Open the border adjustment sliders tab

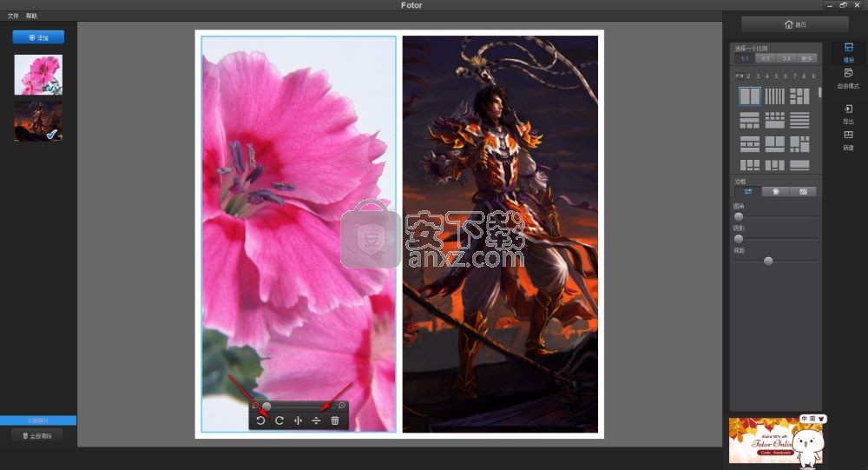tap(748, 192)
